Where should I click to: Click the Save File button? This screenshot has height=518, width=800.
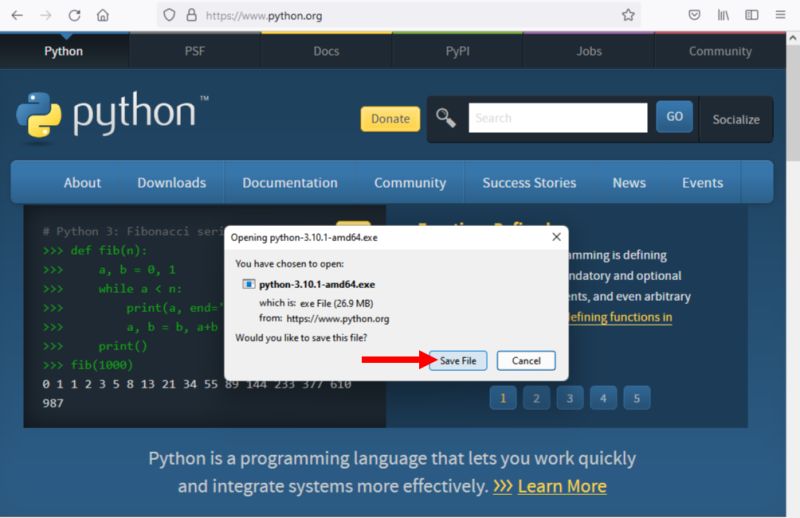pos(458,360)
